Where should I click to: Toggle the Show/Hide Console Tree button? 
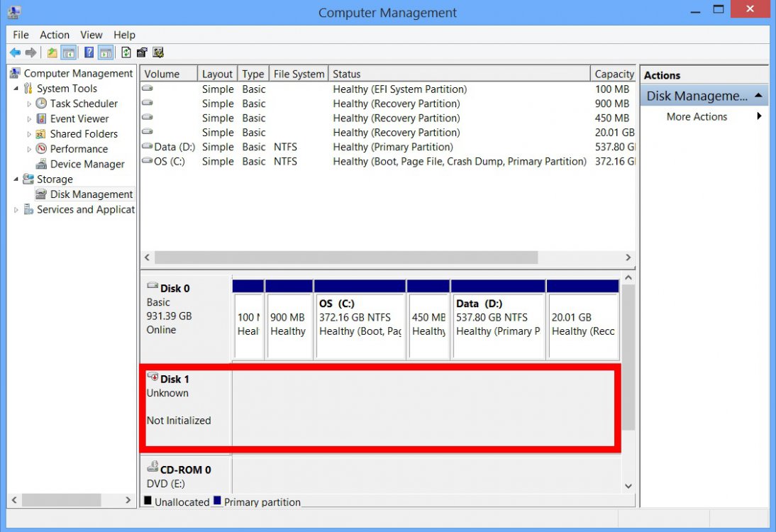click(x=70, y=52)
